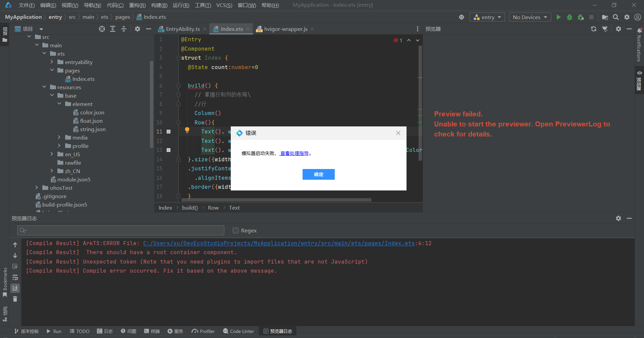Open the 查看处理指导 link
644x338 pixels.
[x=294, y=153]
